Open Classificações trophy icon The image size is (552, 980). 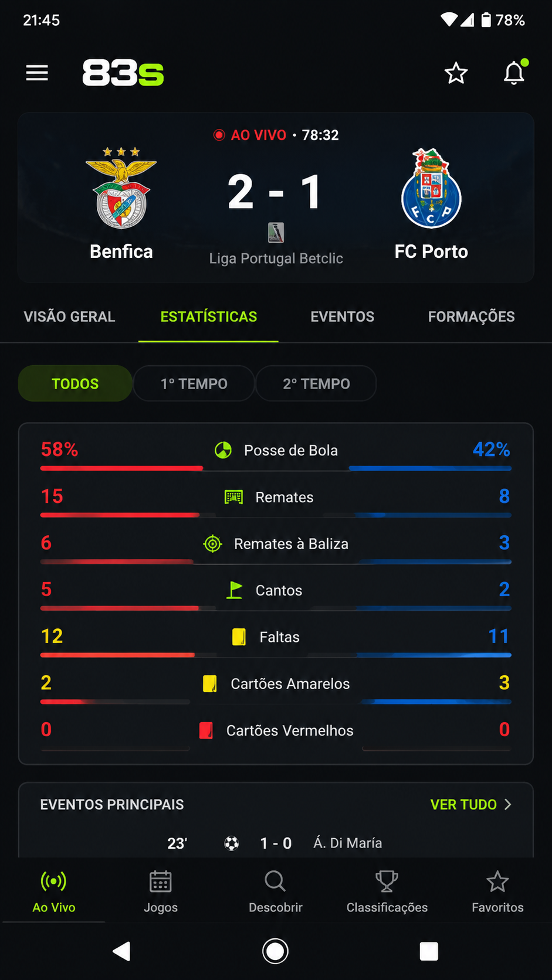tap(387, 881)
